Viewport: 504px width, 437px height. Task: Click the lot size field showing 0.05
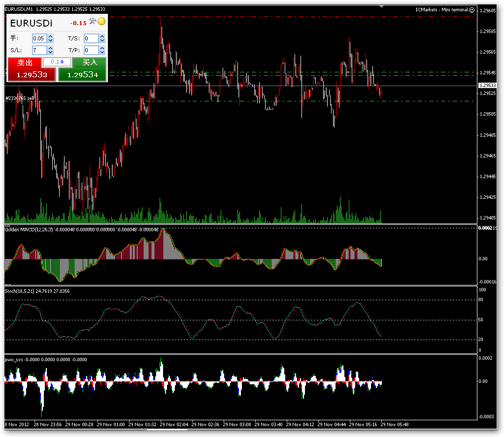pos(39,38)
